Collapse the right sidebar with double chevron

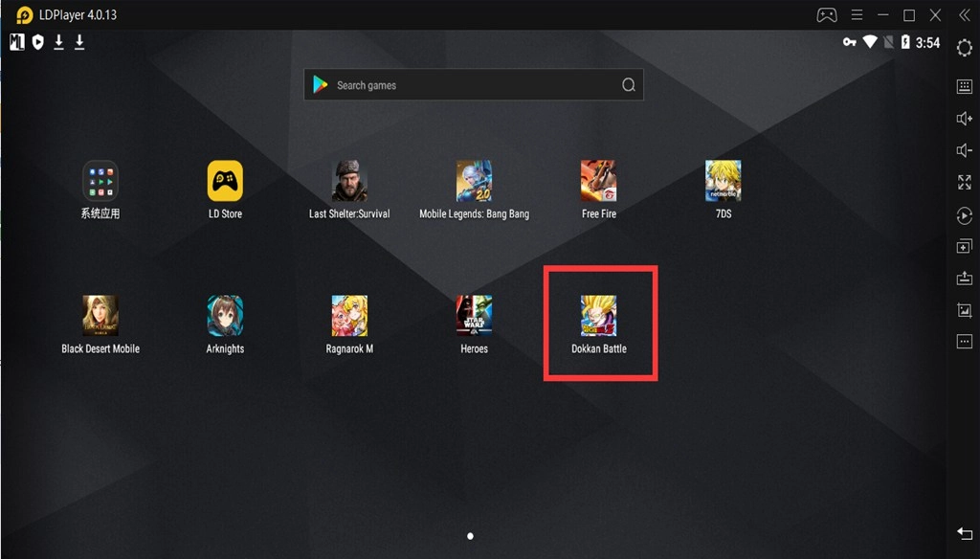964,14
